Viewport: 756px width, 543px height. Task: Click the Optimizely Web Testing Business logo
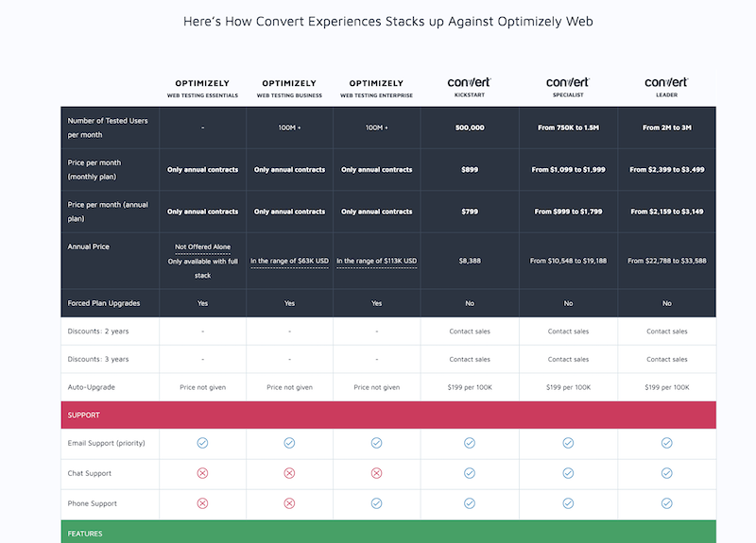coord(289,83)
